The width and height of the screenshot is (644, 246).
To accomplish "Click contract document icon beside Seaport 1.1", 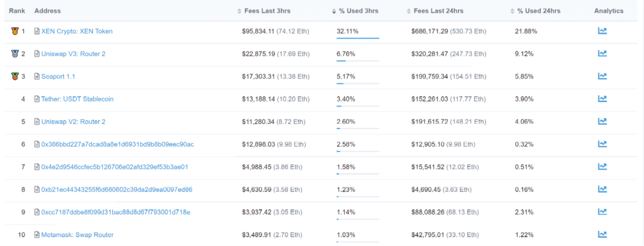I will tap(37, 76).
